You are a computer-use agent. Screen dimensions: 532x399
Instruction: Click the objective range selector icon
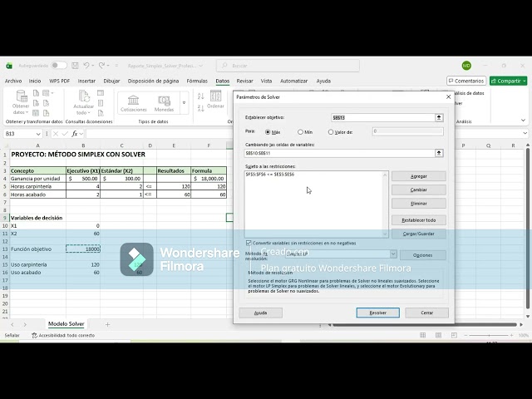pos(439,118)
